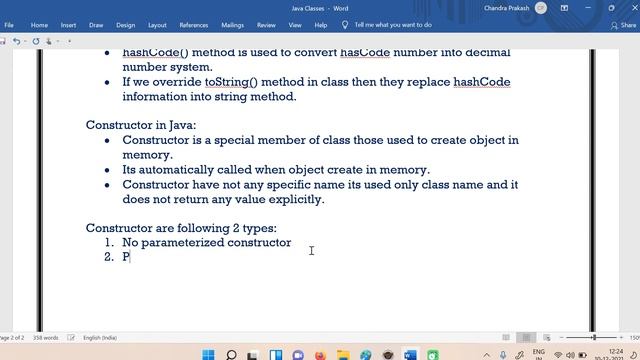Click the zoom percentage level
Image resolution: width=640 pixels, height=360 pixels.
click(635, 338)
